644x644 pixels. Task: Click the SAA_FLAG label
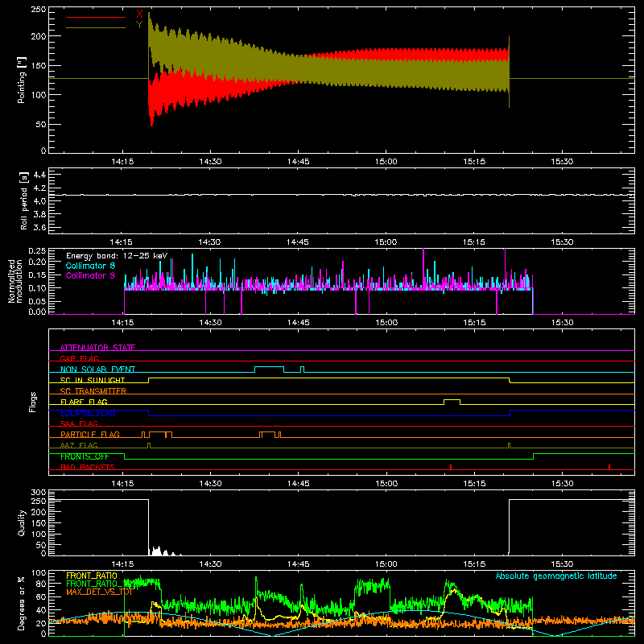click(x=79, y=423)
